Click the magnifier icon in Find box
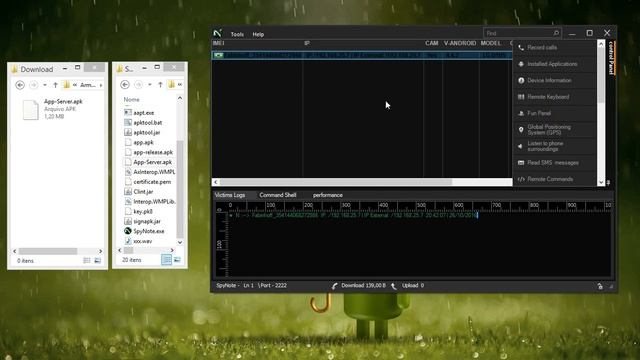640x360 pixels. point(556,33)
